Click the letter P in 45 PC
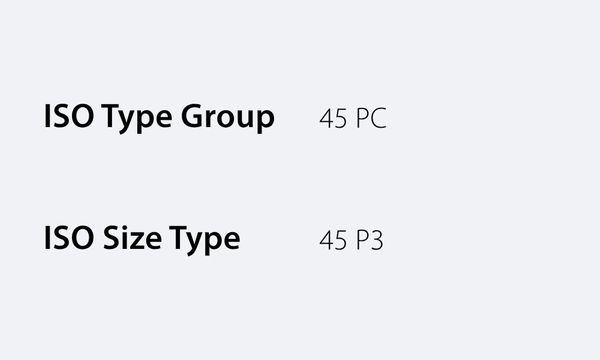Screen dimensions: 600x360 (x=363, y=118)
